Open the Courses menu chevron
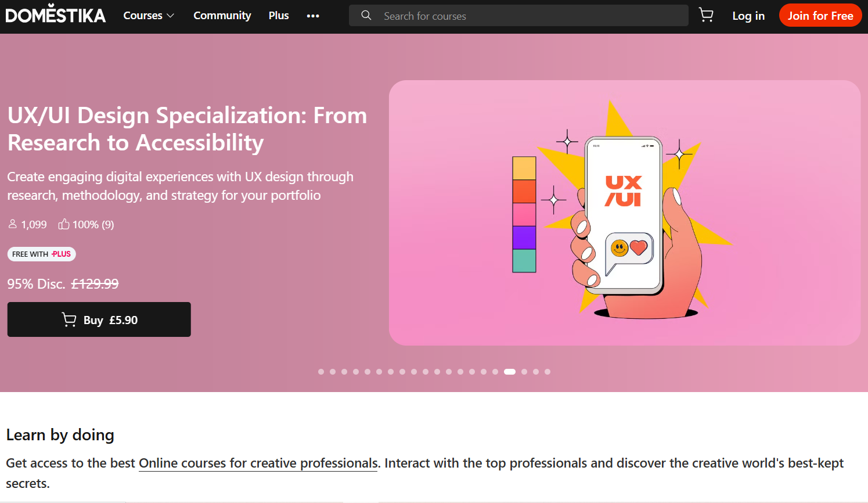 (170, 16)
